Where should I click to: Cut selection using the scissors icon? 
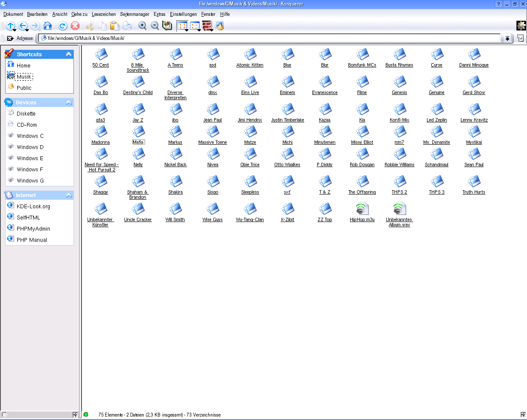click(90, 26)
